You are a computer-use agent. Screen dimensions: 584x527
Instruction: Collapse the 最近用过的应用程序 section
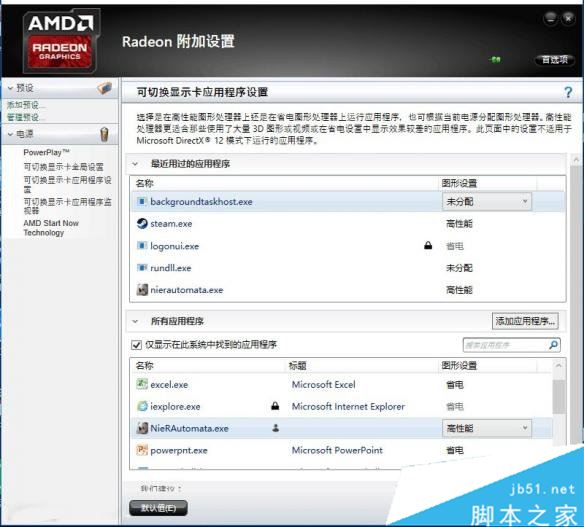pyautogui.click(x=135, y=164)
